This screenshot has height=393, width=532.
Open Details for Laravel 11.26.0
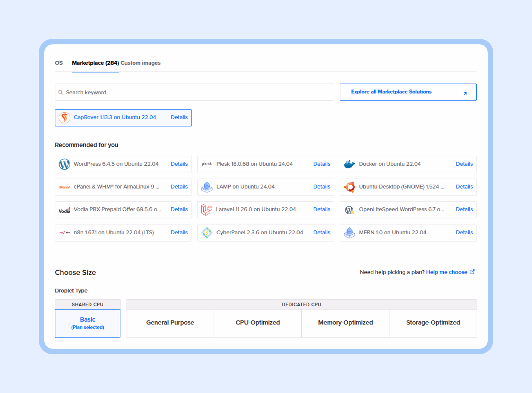point(322,210)
